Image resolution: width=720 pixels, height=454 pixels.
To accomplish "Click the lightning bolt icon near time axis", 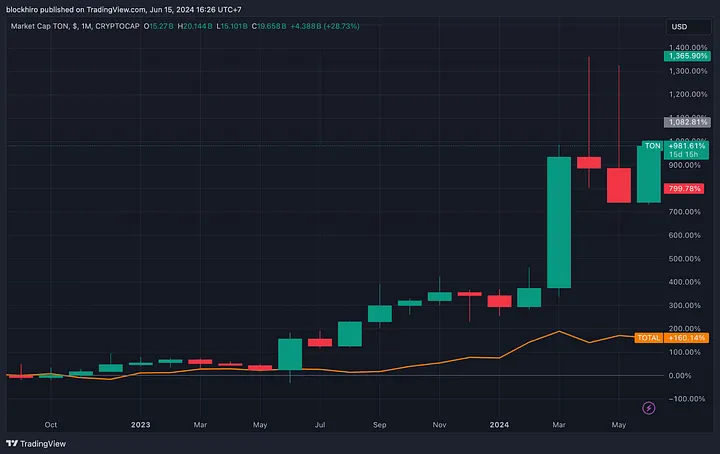I will (x=650, y=407).
